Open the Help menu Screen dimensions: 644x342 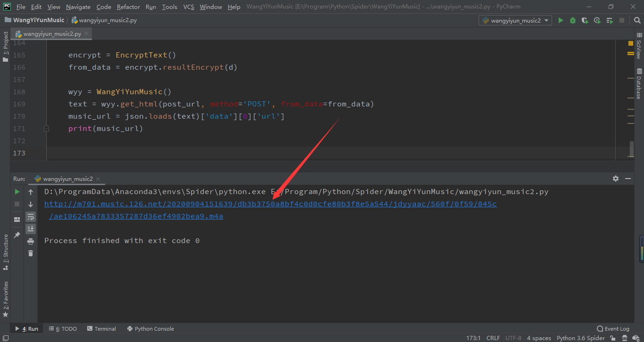click(x=234, y=7)
